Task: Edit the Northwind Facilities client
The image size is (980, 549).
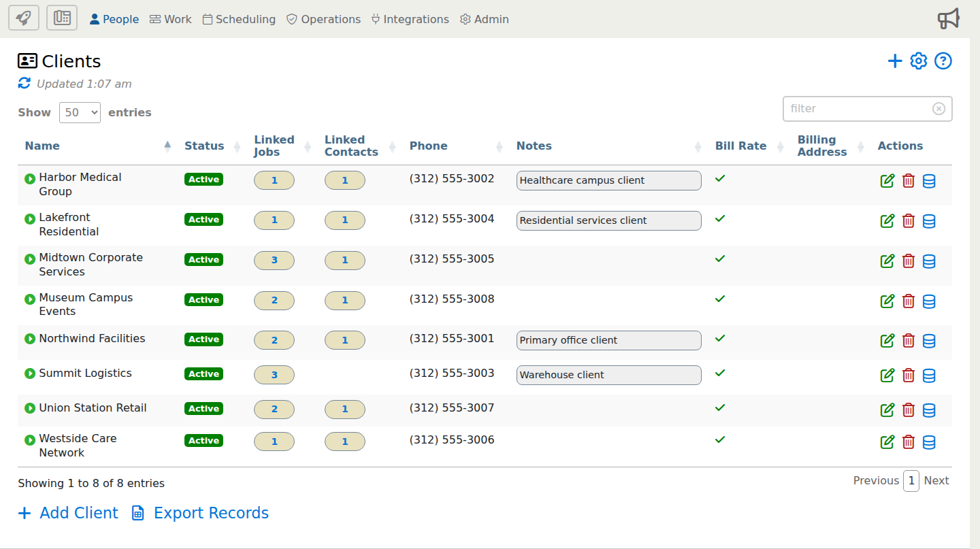Action: pos(887,341)
